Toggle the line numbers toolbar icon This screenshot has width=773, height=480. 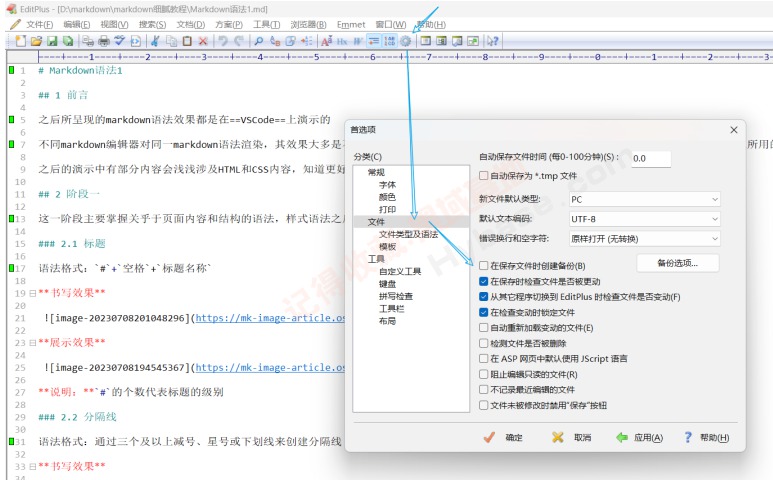pos(389,41)
